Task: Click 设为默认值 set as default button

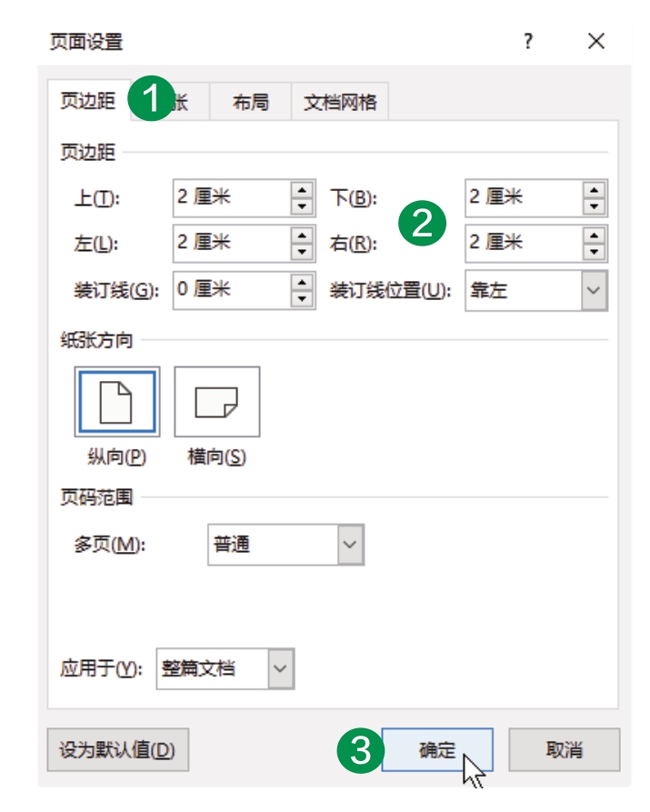Action: click(118, 749)
